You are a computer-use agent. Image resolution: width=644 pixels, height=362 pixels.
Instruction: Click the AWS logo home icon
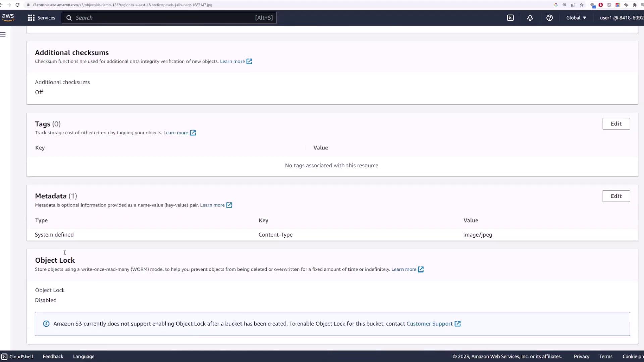point(8,17)
